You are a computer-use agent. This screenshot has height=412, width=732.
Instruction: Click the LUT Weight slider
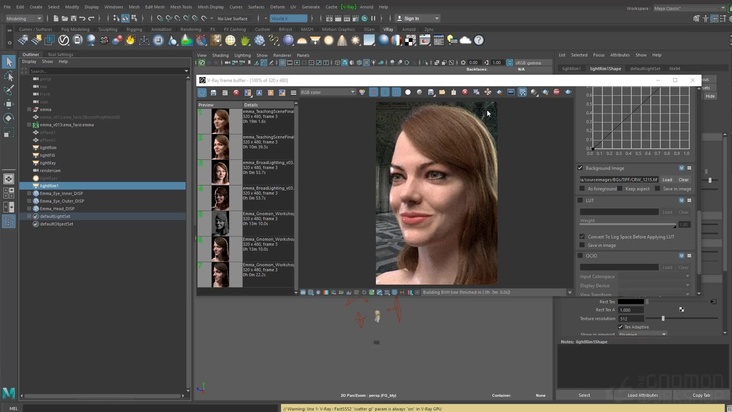[628, 225]
